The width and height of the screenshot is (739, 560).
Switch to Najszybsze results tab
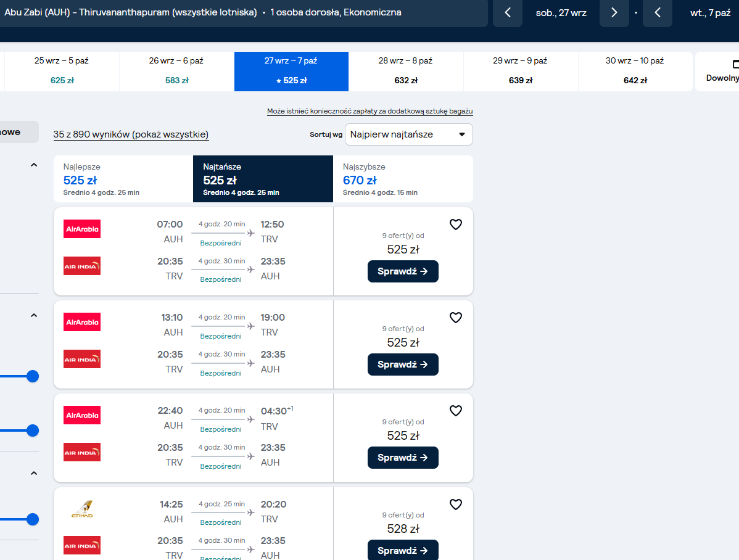pyautogui.click(x=403, y=179)
